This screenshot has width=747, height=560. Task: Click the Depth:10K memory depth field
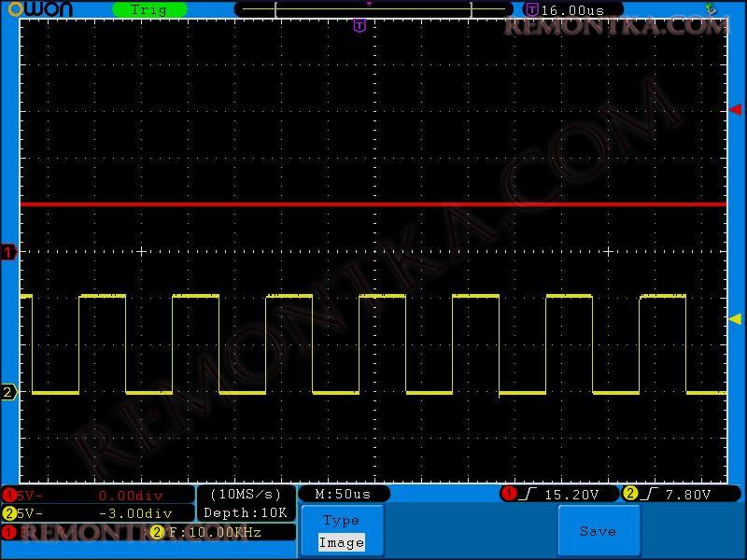point(246,513)
